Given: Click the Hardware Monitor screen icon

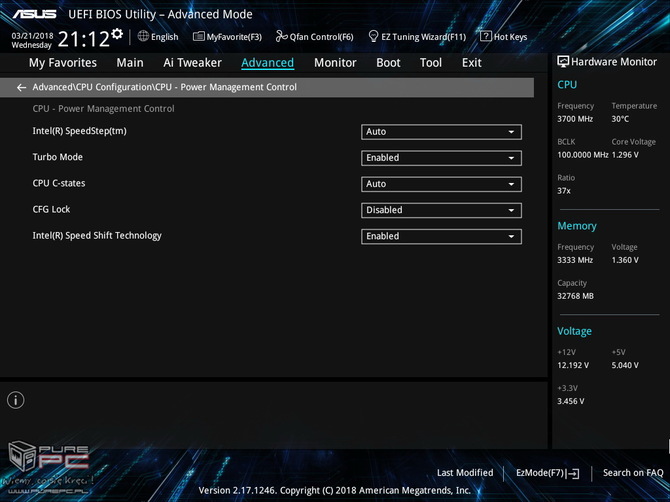Looking at the screenshot, I should [x=563, y=62].
